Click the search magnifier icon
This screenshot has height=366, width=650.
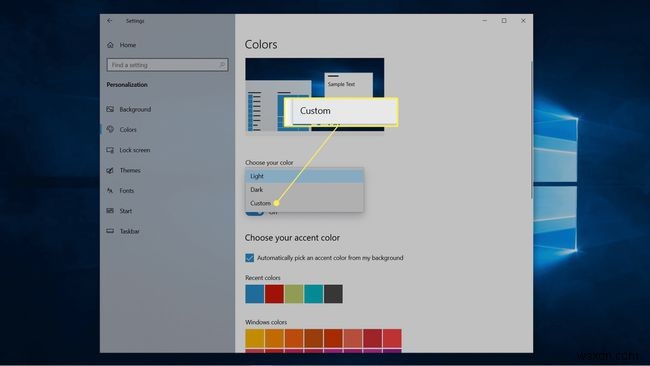click(222, 65)
